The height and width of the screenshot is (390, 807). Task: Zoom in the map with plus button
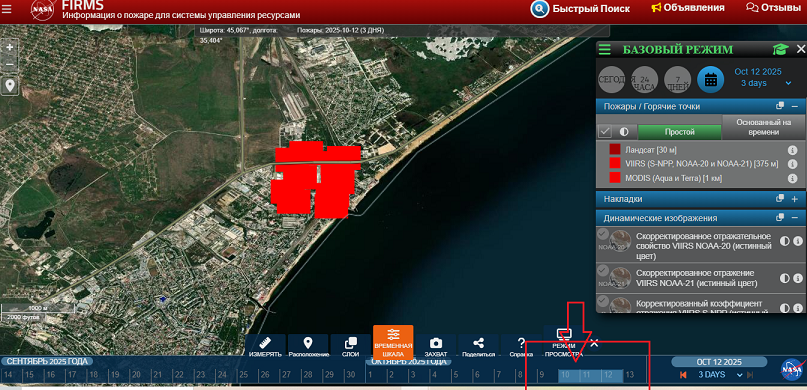9,47
